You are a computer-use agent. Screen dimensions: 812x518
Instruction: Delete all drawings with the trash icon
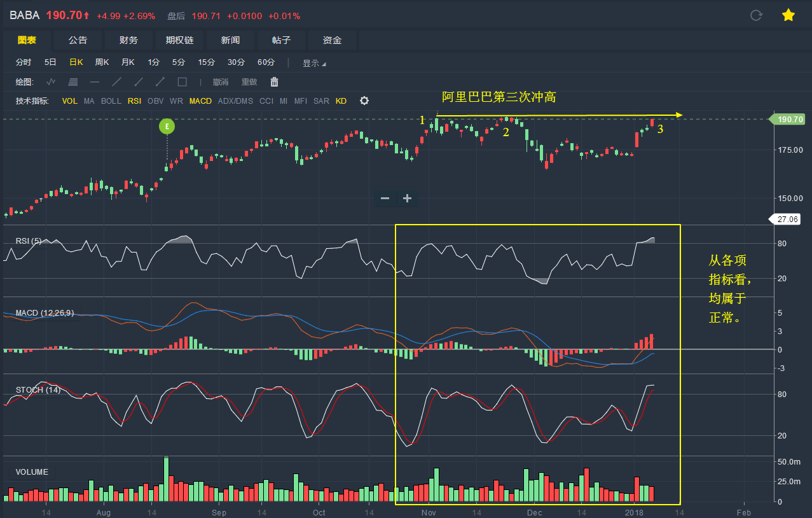275,81
